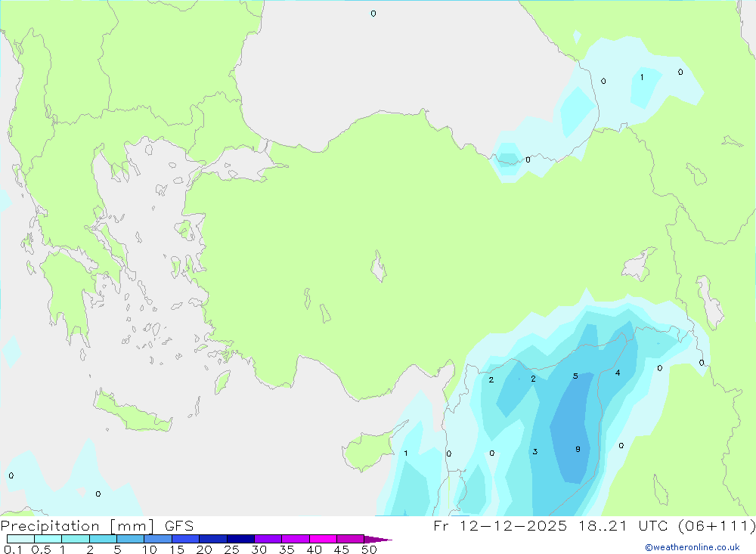Image resolution: width=756 pixels, height=554 pixels.
Task: Click the over-50 mm arrow tip of legend
Action: 378,540
